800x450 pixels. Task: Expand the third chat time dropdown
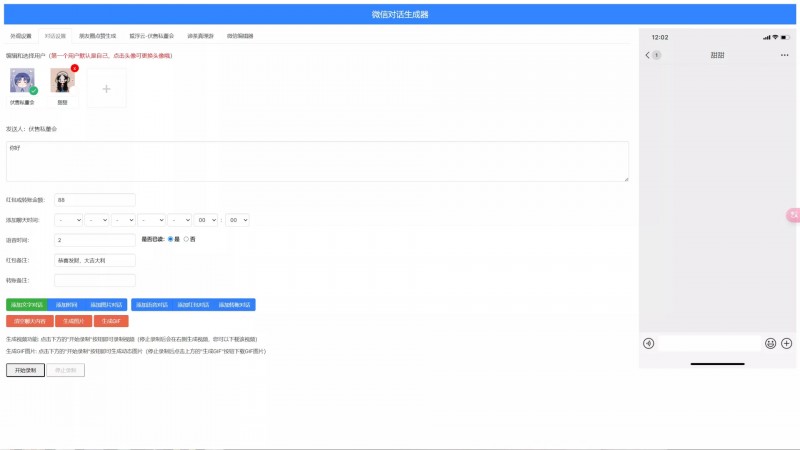[123, 220]
